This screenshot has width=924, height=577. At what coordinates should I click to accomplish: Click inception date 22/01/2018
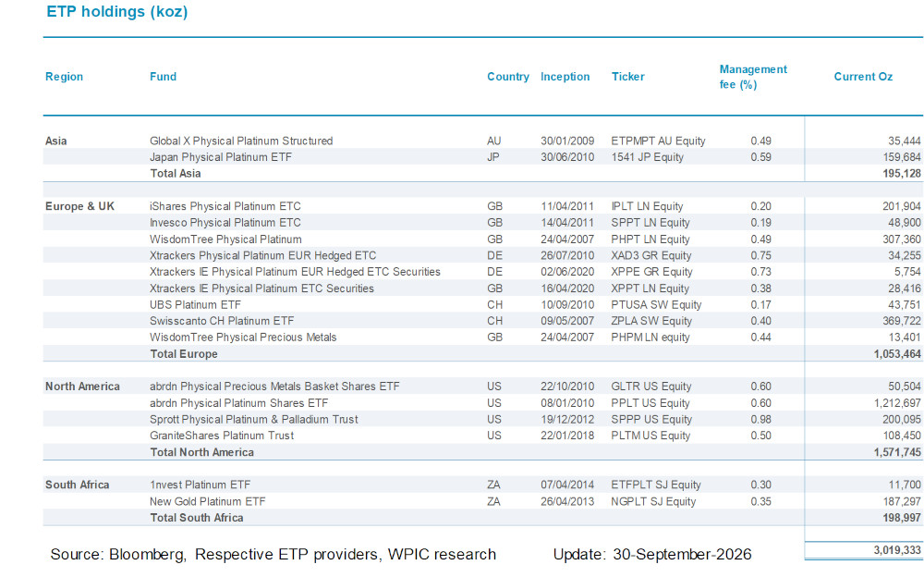point(567,436)
